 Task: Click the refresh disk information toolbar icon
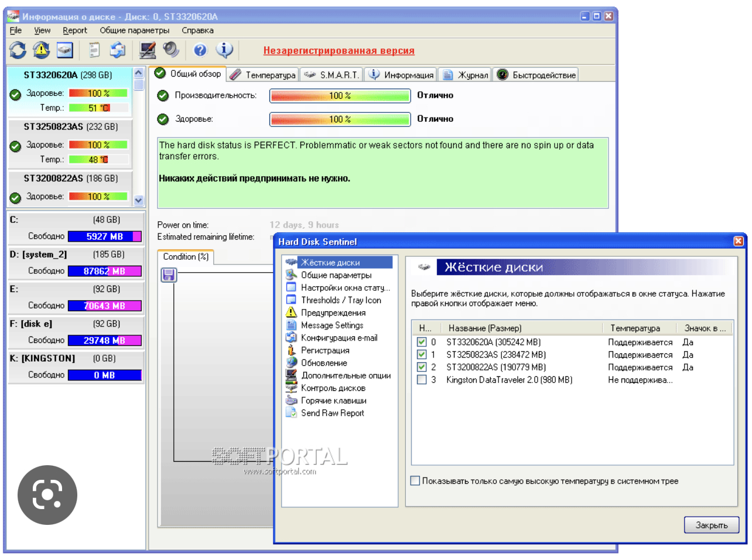18,50
